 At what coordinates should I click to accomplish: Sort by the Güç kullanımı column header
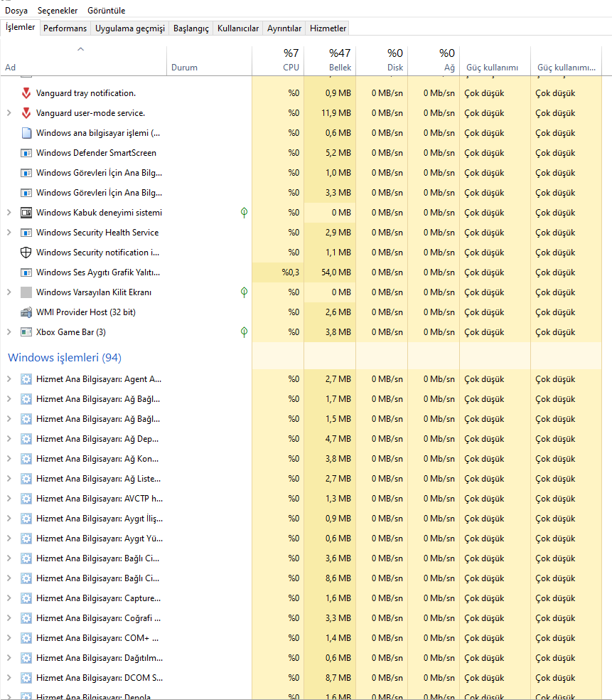click(x=495, y=60)
